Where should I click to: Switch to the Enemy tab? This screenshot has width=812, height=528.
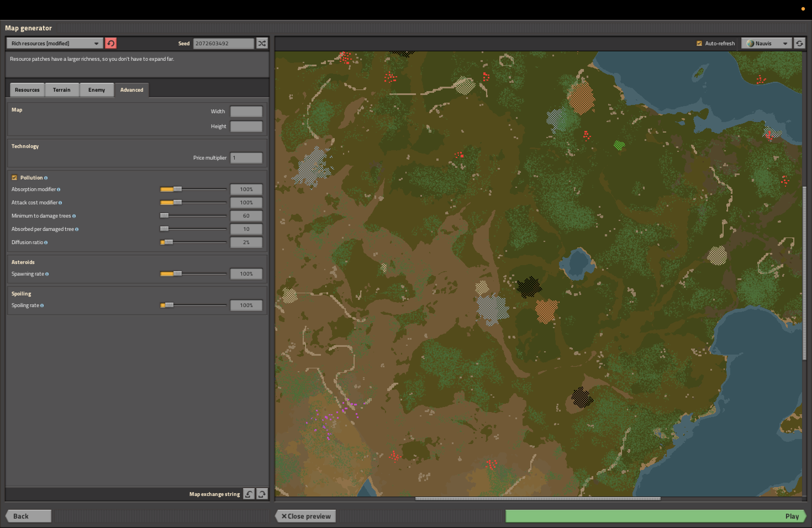97,90
